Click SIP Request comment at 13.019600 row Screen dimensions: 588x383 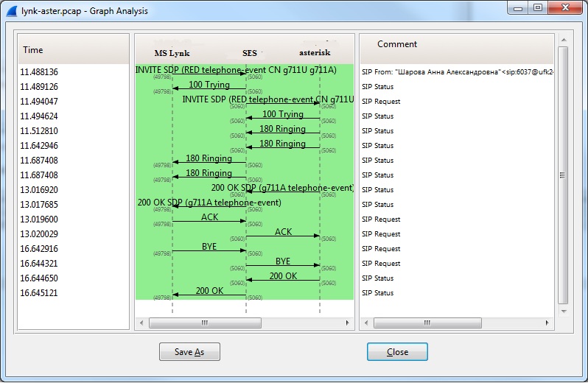coord(381,219)
